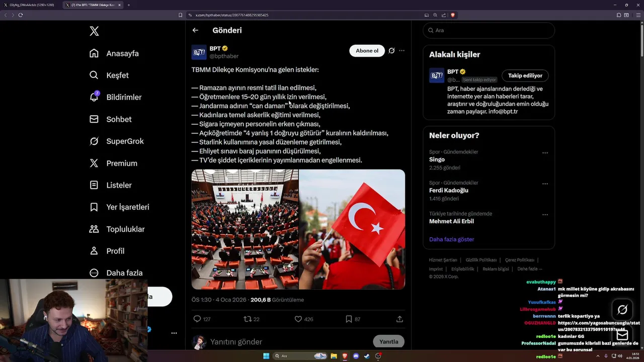This screenshot has height=362, width=644.
Task: Click the Ara search box on X
Action: tap(489, 30)
